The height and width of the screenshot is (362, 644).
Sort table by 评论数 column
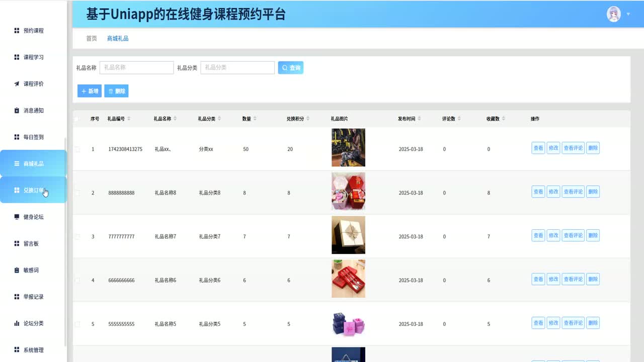pyautogui.click(x=459, y=119)
